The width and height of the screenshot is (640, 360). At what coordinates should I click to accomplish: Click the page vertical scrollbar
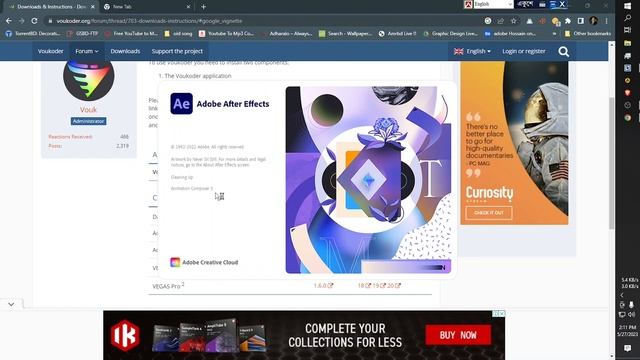[x=611, y=163]
